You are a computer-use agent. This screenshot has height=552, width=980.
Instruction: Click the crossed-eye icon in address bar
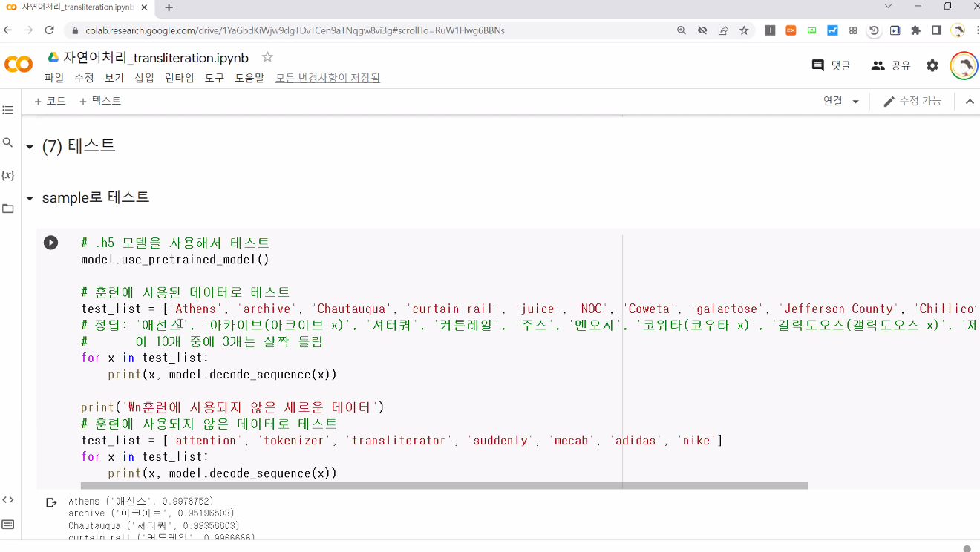pos(702,30)
